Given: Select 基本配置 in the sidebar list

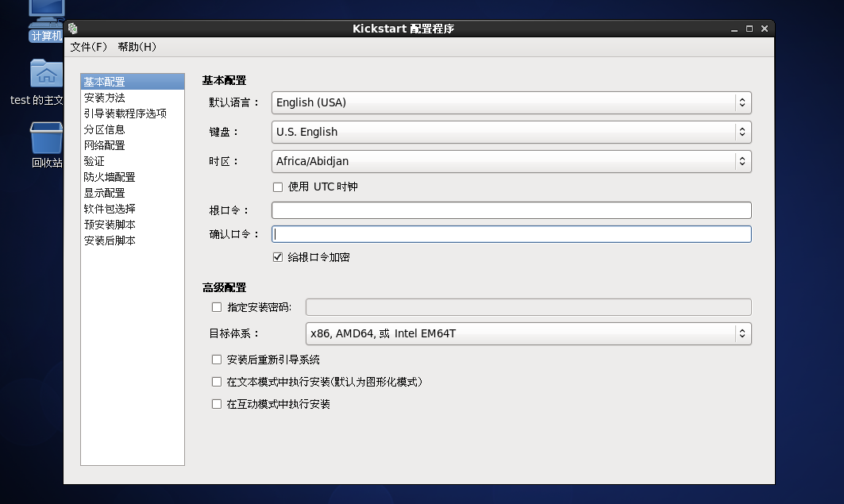Looking at the screenshot, I should (x=133, y=82).
